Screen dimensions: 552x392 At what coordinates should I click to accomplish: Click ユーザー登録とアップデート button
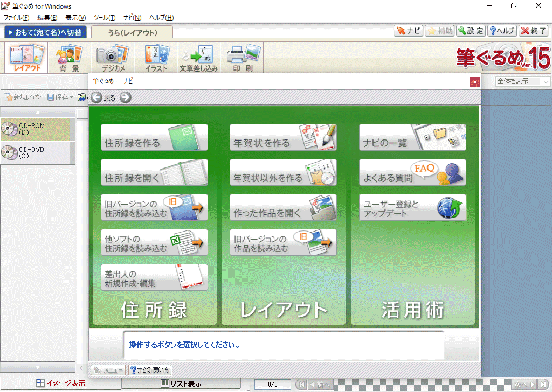pyautogui.click(x=412, y=207)
